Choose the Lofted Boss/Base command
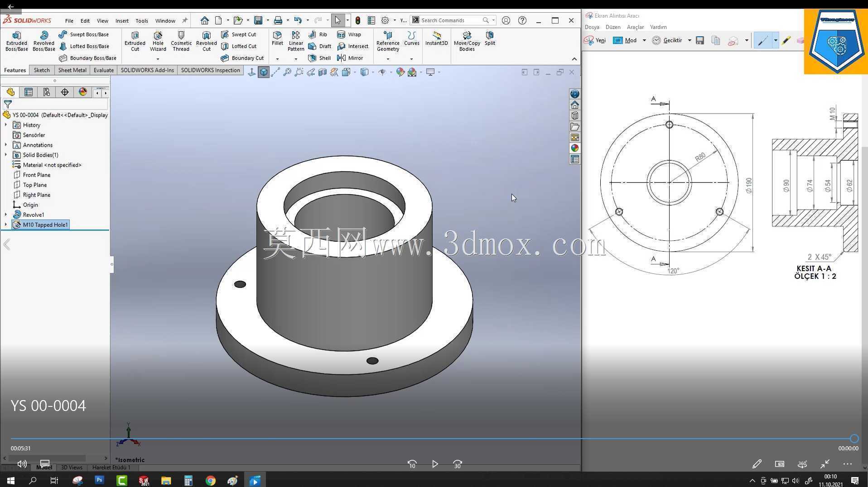868x487 pixels. click(x=84, y=46)
